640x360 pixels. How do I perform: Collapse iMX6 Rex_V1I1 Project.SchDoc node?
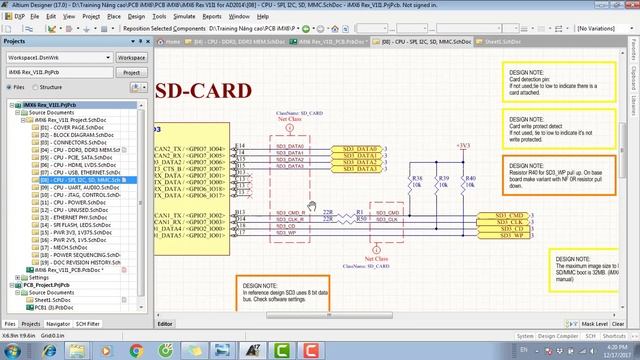click(x=23, y=120)
